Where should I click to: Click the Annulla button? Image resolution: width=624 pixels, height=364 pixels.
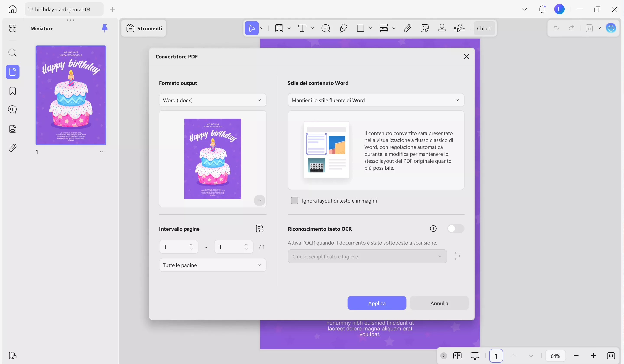click(439, 303)
